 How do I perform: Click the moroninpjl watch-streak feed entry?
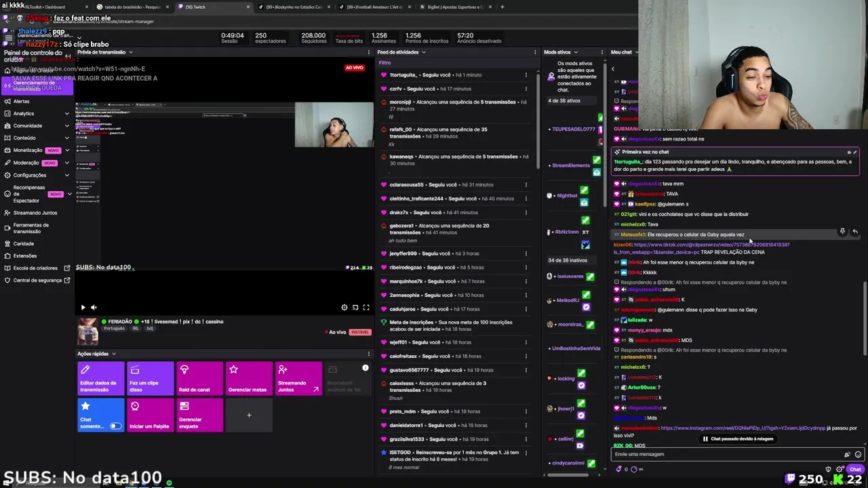454,108
